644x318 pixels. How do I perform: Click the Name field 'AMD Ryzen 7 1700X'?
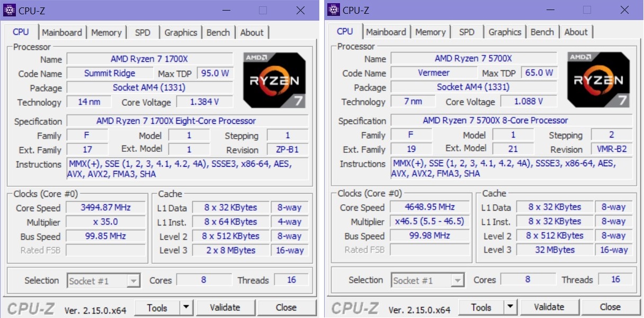click(x=149, y=59)
